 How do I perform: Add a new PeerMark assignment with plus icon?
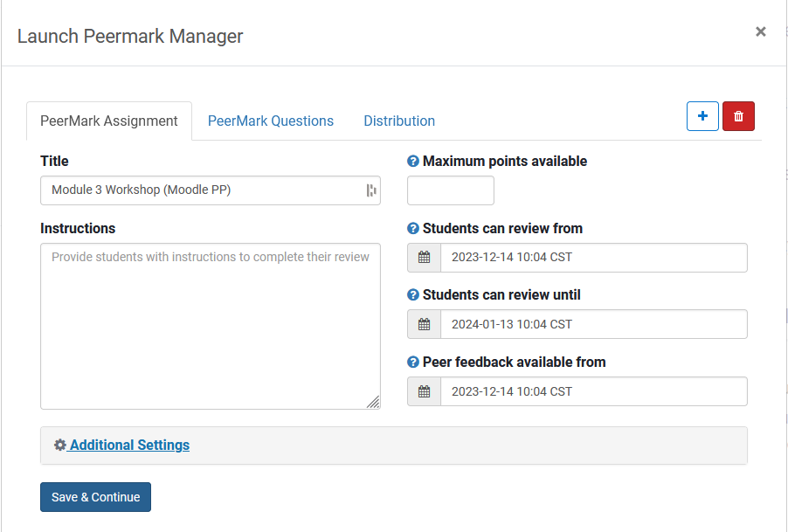click(x=702, y=116)
